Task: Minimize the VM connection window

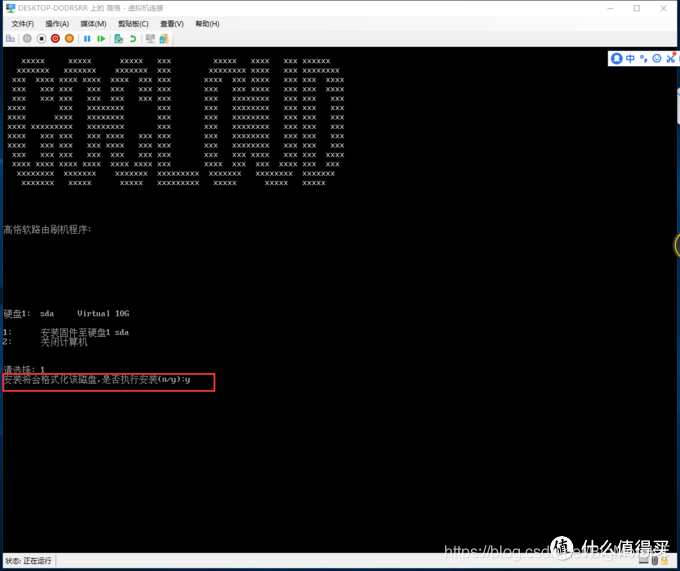Action: [610, 8]
